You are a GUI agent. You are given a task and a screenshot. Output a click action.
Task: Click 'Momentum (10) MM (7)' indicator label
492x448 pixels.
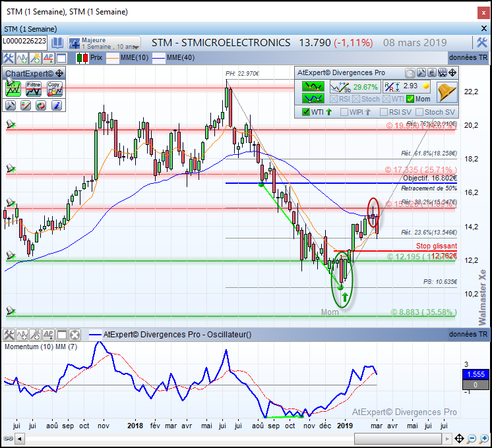pos(41,347)
